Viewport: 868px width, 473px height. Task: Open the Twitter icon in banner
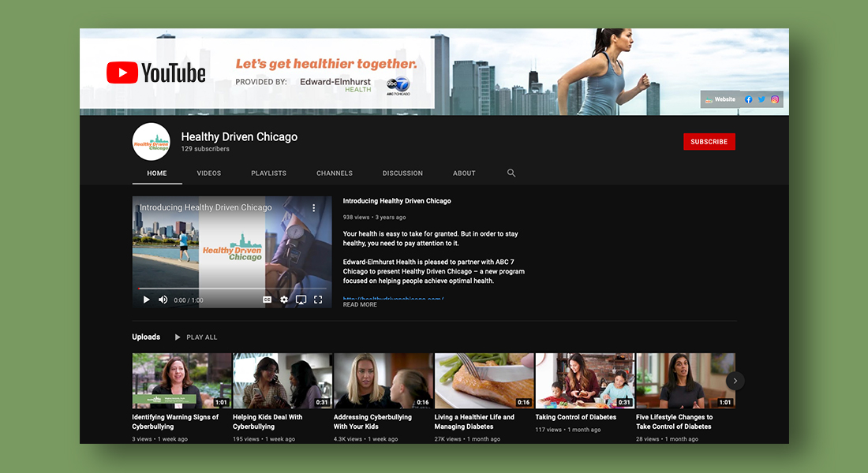coord(761,100)
